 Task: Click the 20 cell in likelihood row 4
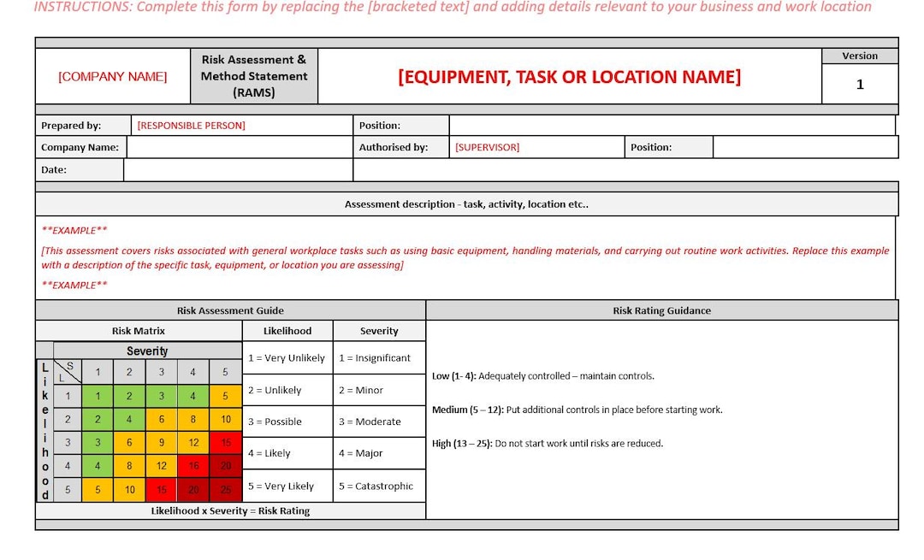point(225,466)
